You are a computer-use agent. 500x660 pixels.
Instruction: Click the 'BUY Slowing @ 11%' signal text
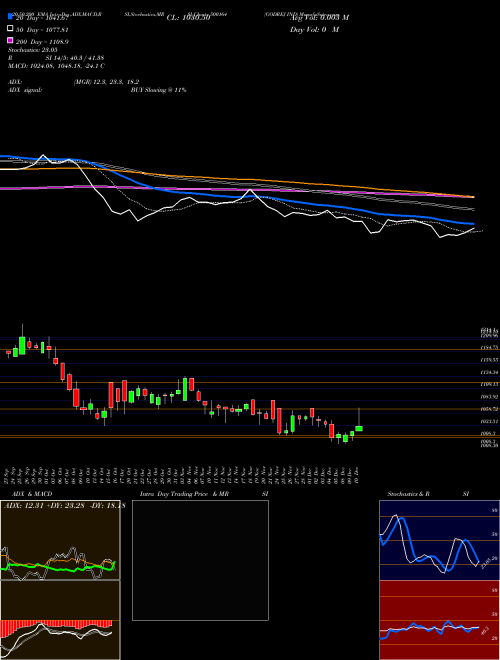point(158,90)
